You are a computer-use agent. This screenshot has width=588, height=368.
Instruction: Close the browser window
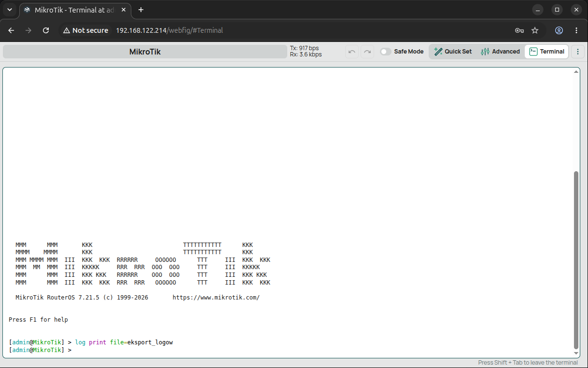tap(576, 10)
